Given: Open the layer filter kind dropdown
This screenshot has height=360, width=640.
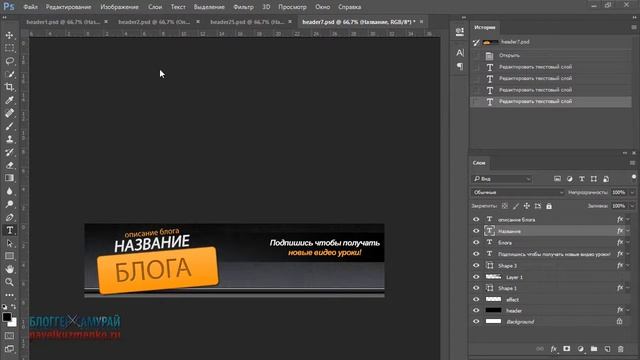Looking at the screenshot, I should pos(502,179).
